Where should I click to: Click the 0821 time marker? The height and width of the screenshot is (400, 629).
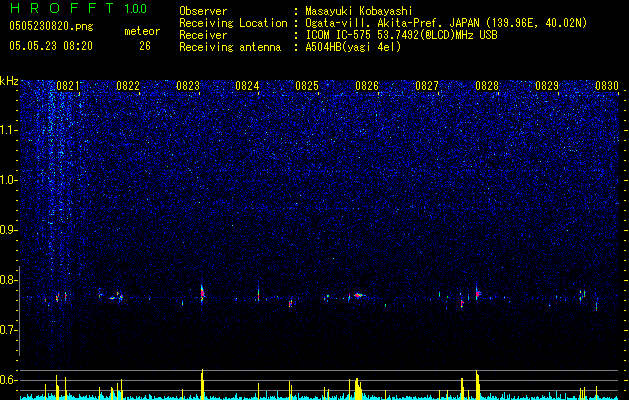(68, 86)
